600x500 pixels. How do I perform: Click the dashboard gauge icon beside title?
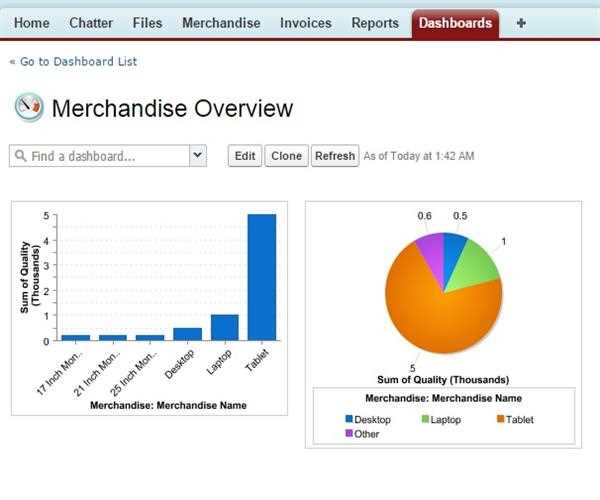(x=29, y=108)
